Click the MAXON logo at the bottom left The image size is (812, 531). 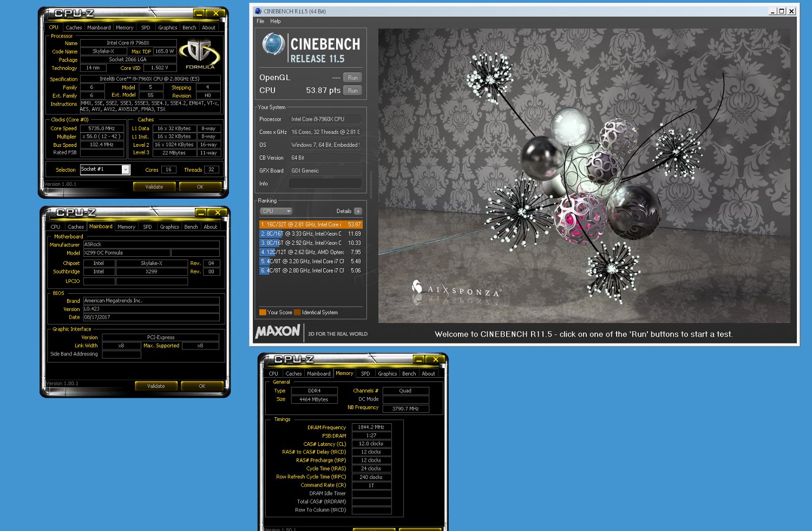[x=278, y=331]
